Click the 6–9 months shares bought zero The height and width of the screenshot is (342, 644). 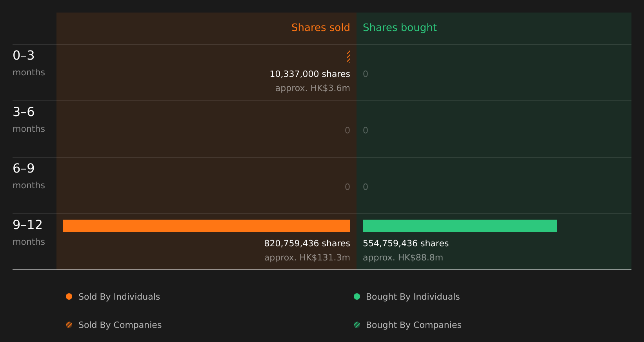coord(366,187)
